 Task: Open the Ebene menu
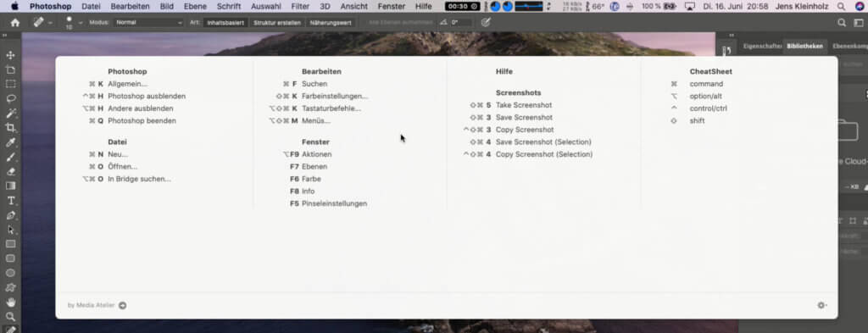point(195,7)
